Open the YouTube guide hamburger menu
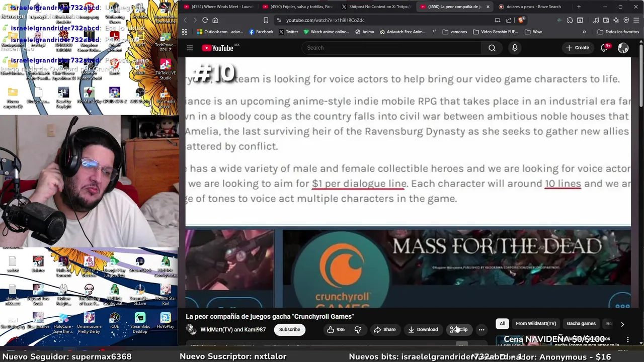The width and height of the screenshot is (644, 362). [190, 48]
